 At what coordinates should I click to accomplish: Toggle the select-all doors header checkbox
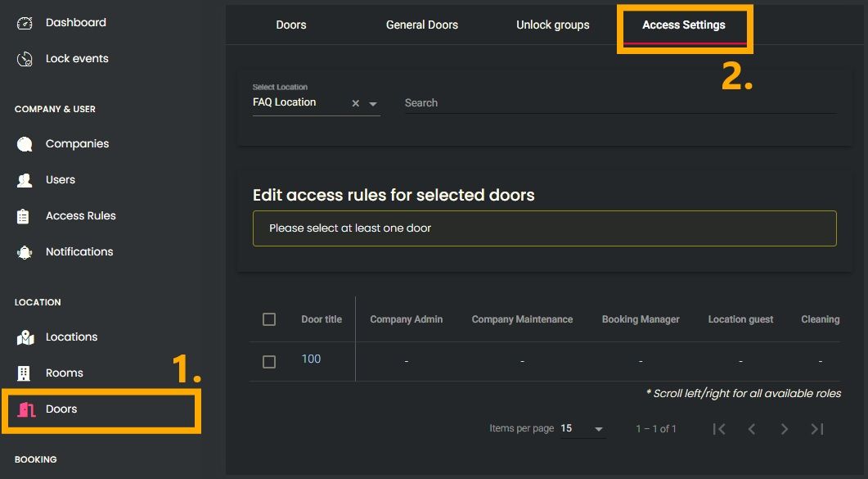coord(269,319)
